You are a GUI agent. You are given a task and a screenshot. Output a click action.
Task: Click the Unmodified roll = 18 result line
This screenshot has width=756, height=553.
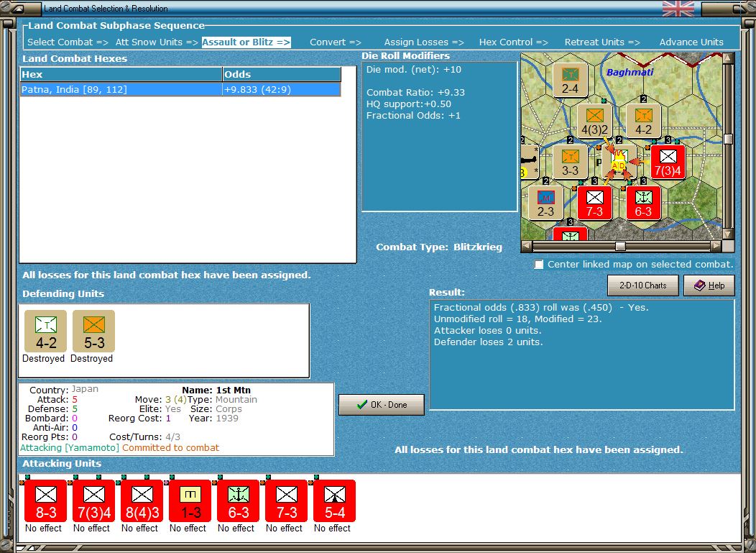point(518,319)
